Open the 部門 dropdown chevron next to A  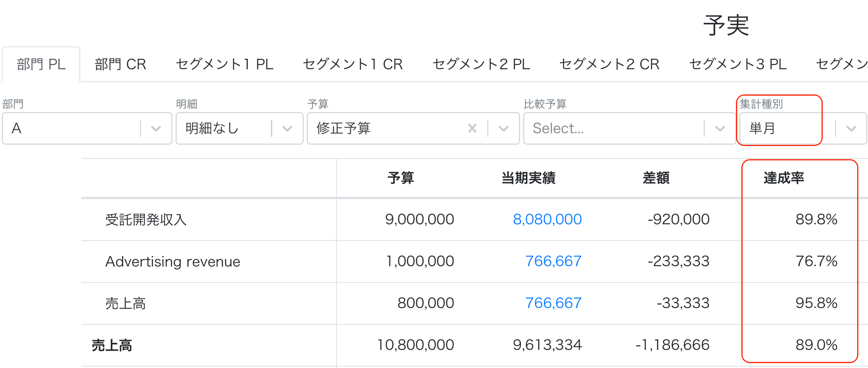[156, 129]
